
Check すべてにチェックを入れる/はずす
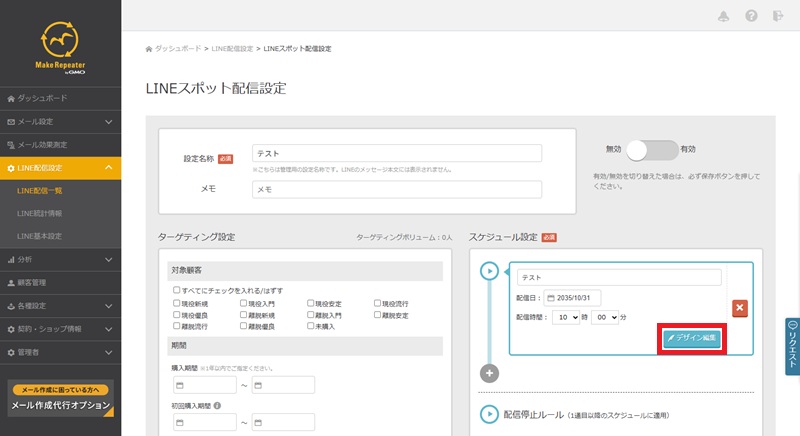177,290
